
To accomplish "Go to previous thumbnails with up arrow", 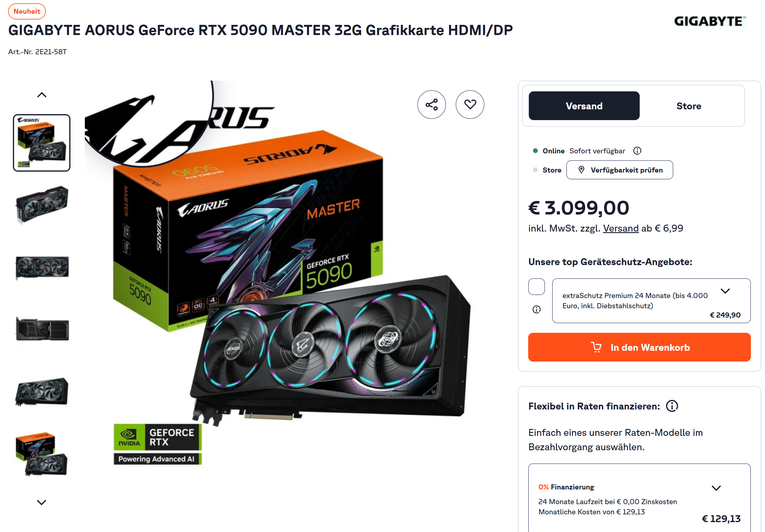I will tap(42, 95).
